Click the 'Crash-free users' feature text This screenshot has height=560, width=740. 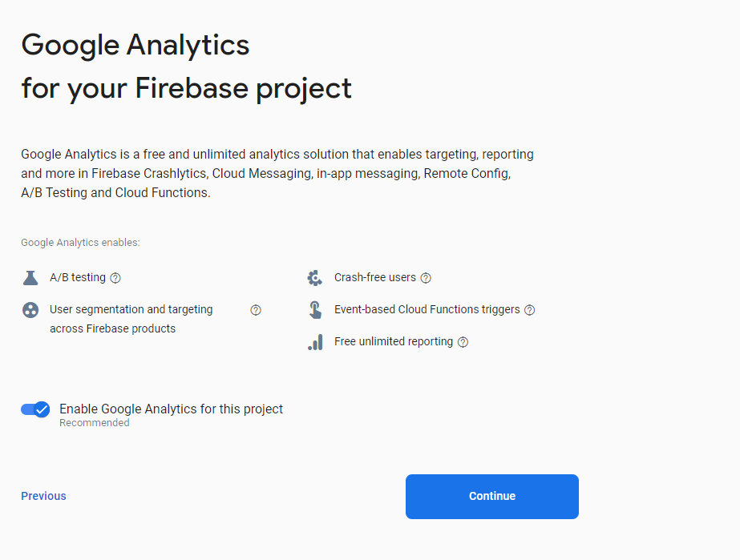click(374, 277)
